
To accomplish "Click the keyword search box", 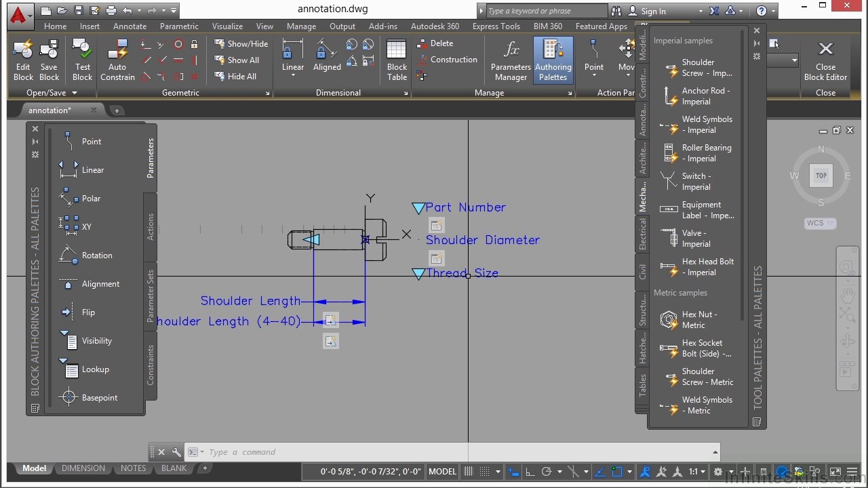I will pyautogui.click(x=547, y=11).
